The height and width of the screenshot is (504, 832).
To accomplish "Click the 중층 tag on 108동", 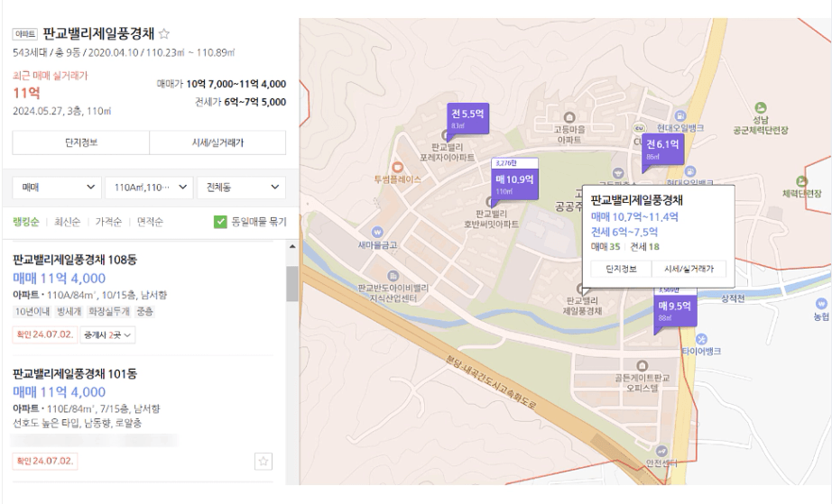I will pos(144,312).
